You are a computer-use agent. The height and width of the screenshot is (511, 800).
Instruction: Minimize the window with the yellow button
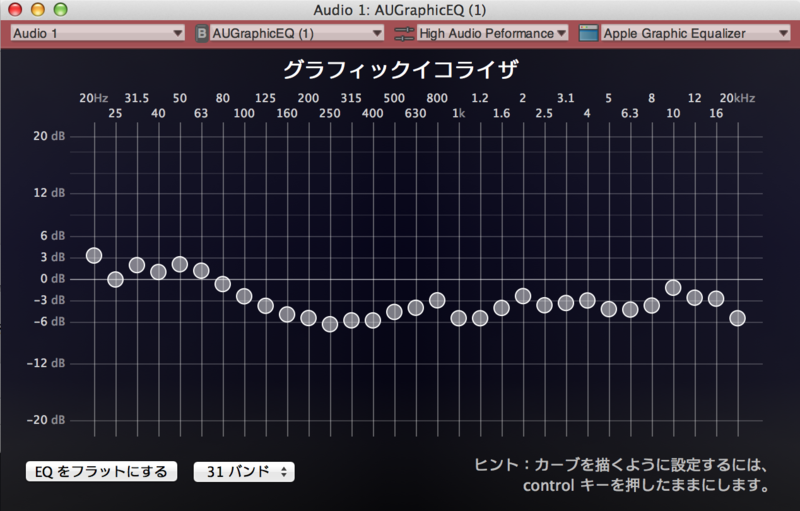click(x=38, y=9)
